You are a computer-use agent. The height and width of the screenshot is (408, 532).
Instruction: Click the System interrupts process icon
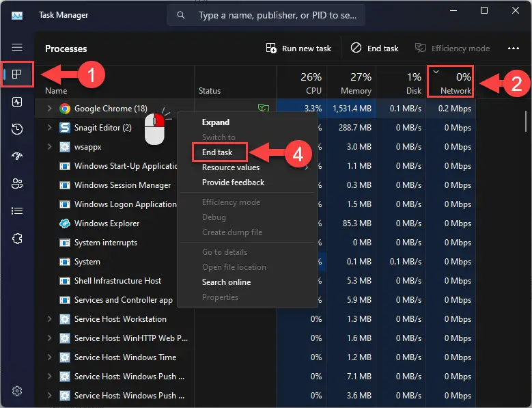pyautogui.click(x=65, y=243)
